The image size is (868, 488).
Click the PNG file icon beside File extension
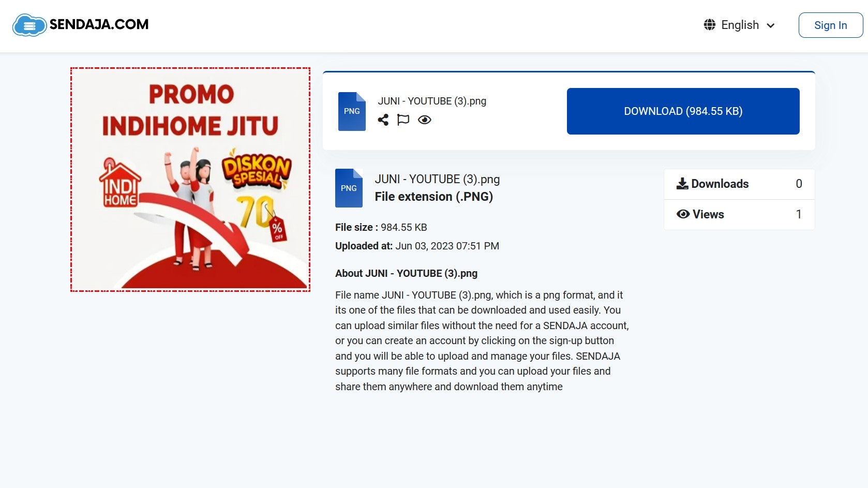(x=349, y=188)
